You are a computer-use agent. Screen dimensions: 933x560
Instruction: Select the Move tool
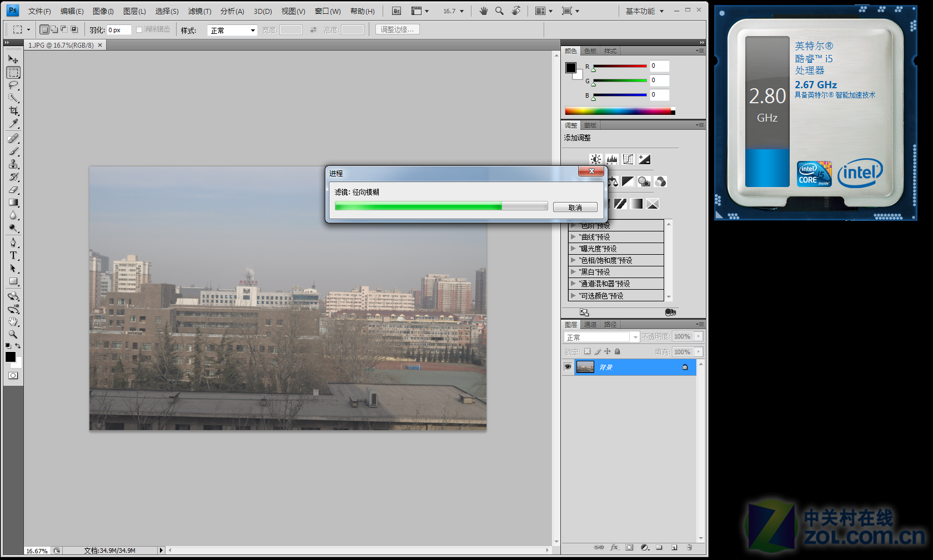13,59
